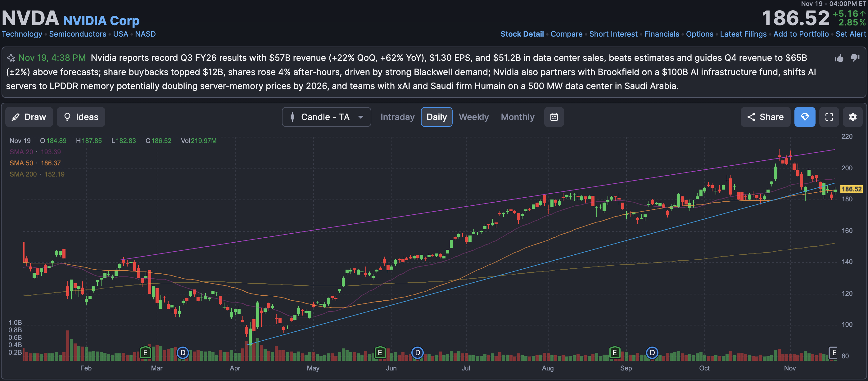This screenshot has width=868, height=381.
Task: Enter fullscreen chart mode
Action: (x=829, y=117)
